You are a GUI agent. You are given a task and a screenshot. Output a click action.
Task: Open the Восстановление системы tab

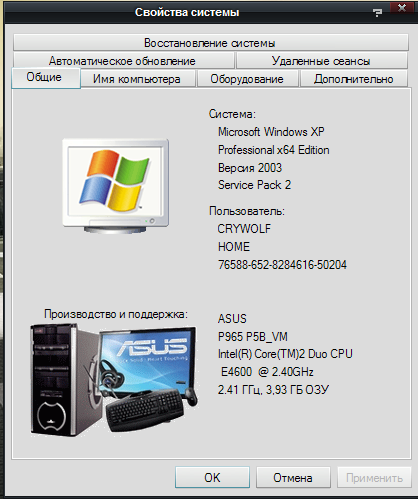tap(211, 43)
